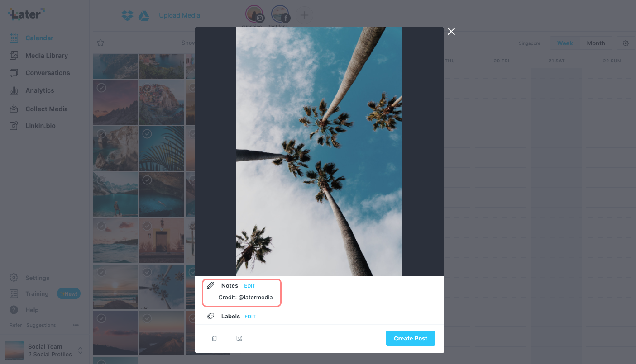Click the Media Library picture icon
The width and height of the screenshot is (636, 364).
coord(14,56)
